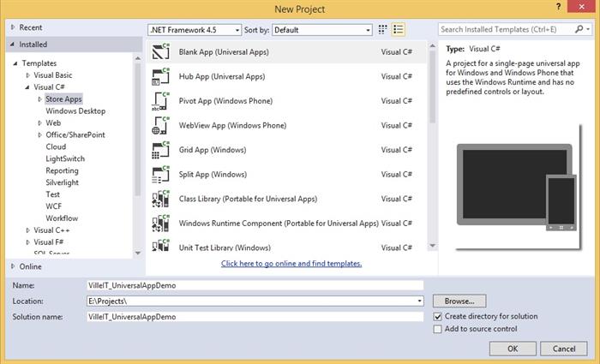Click template list scroll down arrow
Image resolution: width=600 pixels, height=364 pixels.
432,246
